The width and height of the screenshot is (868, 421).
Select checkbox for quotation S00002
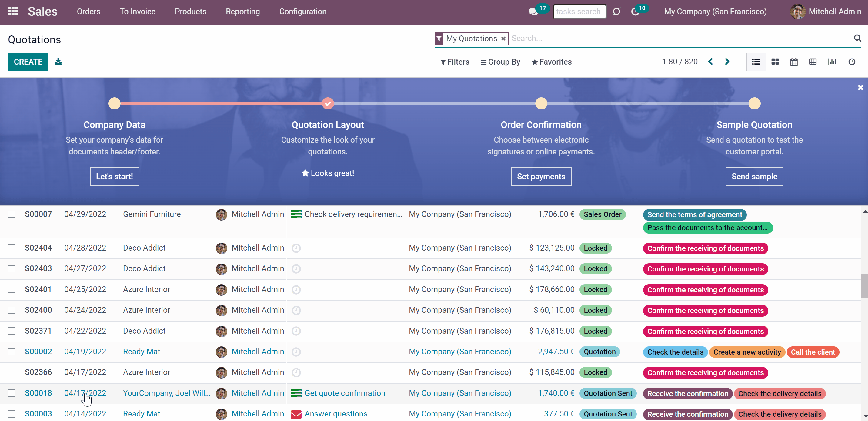pyautogui.click(x=12, y=352)
